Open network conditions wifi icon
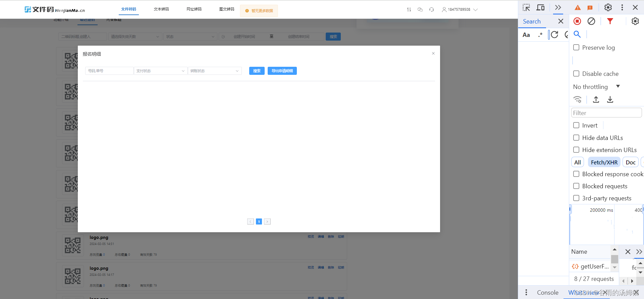644x299 pixels. [x=578, y=99]
